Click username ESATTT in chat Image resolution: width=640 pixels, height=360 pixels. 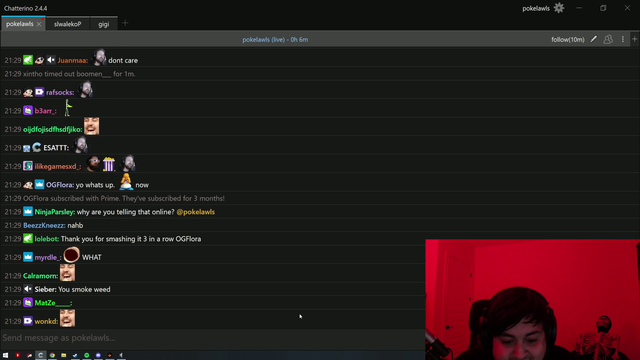tap(56, 148)
